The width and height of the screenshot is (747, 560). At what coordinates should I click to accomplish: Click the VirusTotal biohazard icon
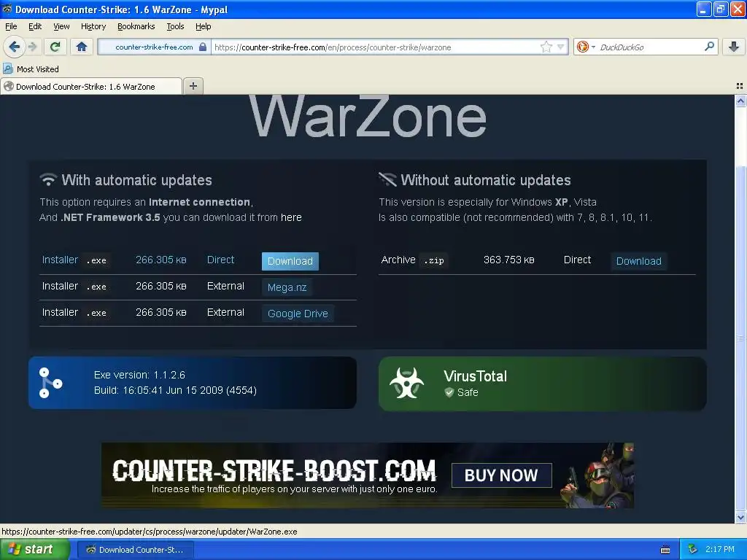click(x=406, y=383)
